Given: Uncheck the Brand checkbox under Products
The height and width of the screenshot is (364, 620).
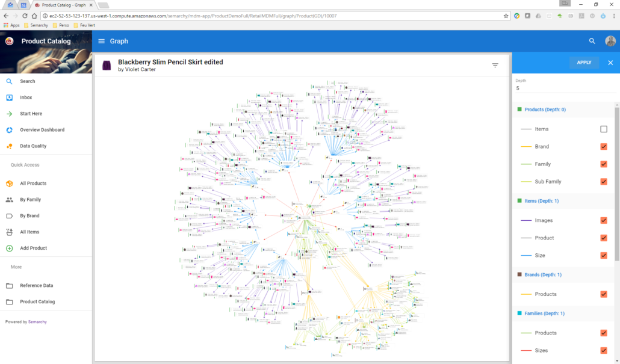Looking at the screenshot, I should click(x=603, y=146).
